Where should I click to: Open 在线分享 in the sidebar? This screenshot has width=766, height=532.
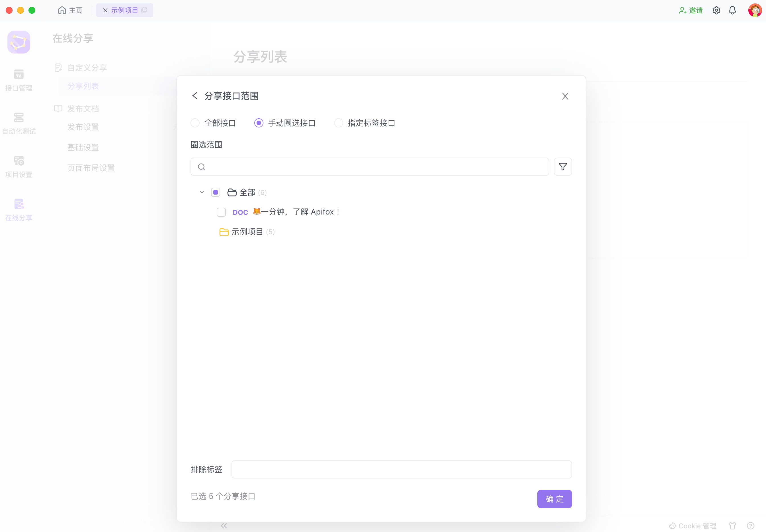pyautogui.click(x=19, y=210)
